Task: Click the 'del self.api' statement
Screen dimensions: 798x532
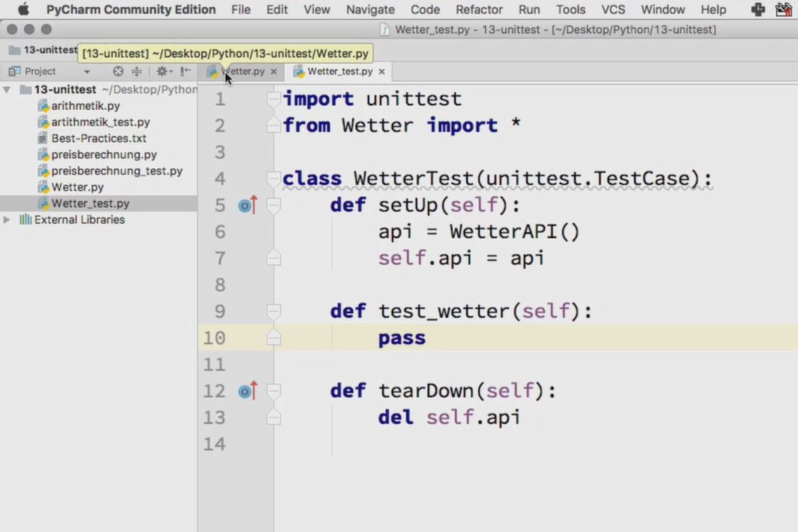Action: (x=449, y=418)
